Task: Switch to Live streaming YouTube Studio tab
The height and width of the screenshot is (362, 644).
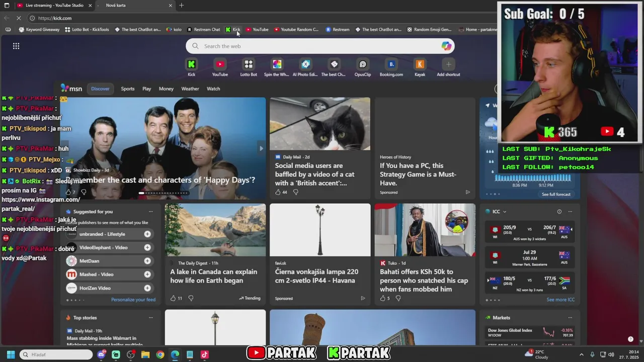Action: pos(53,6)
